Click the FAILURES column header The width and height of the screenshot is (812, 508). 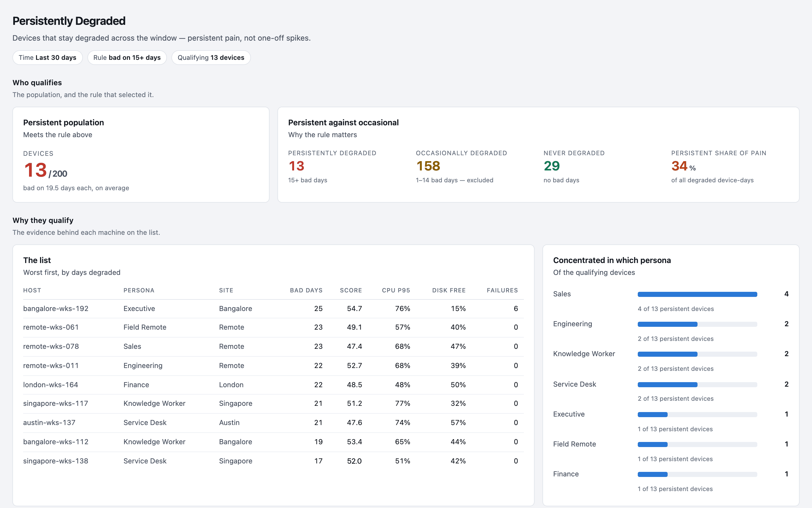(x=502, y=290)
